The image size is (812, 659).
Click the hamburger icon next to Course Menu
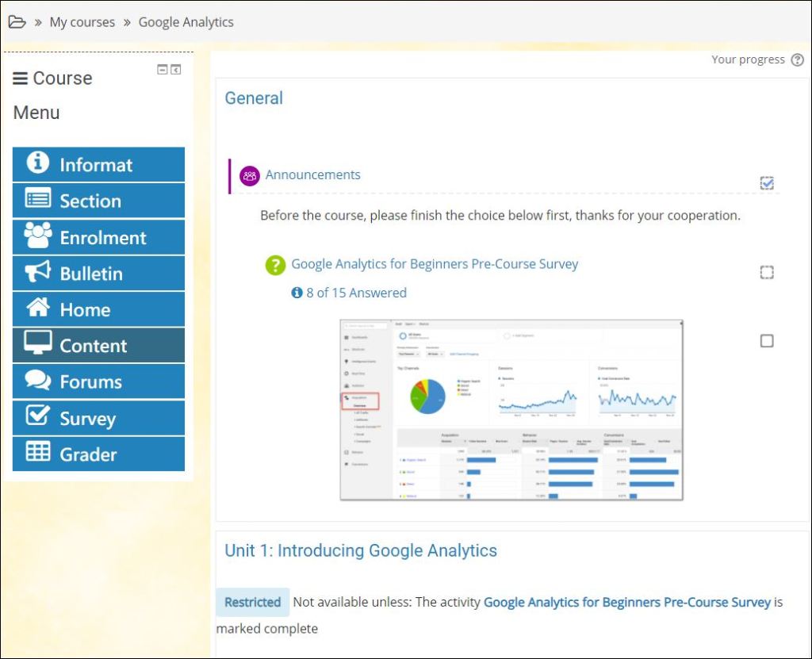tap(21, 79)
